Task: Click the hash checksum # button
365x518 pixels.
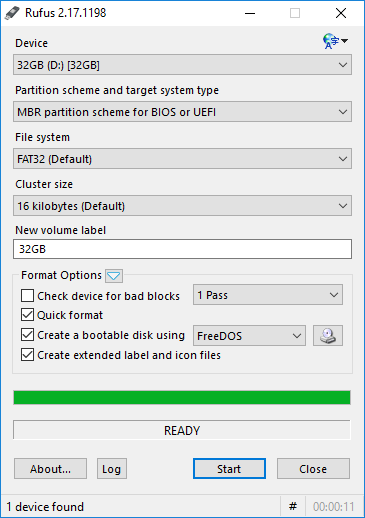Action: 293,507
